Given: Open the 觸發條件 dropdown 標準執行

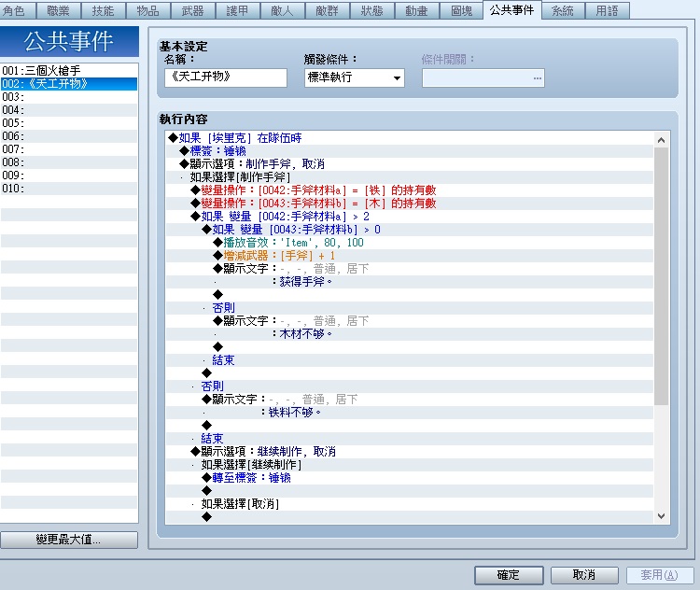Looking at the screenshot, I should click(355, 77).
